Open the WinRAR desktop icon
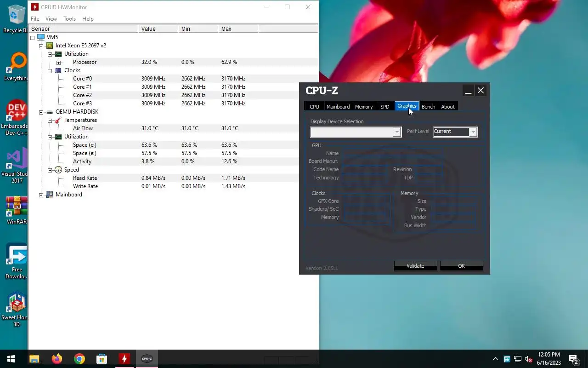 click(x=17, y=210)
